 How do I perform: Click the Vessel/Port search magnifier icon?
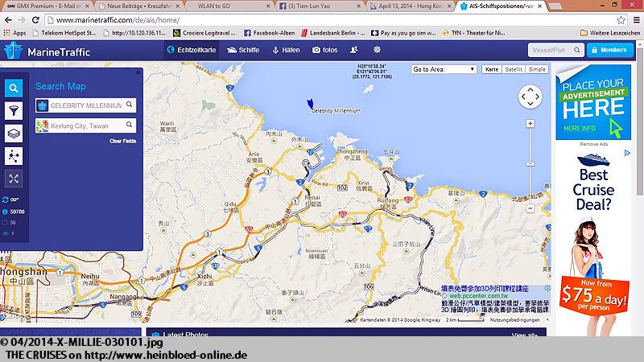pyautogui.click(x=577, y=50)
